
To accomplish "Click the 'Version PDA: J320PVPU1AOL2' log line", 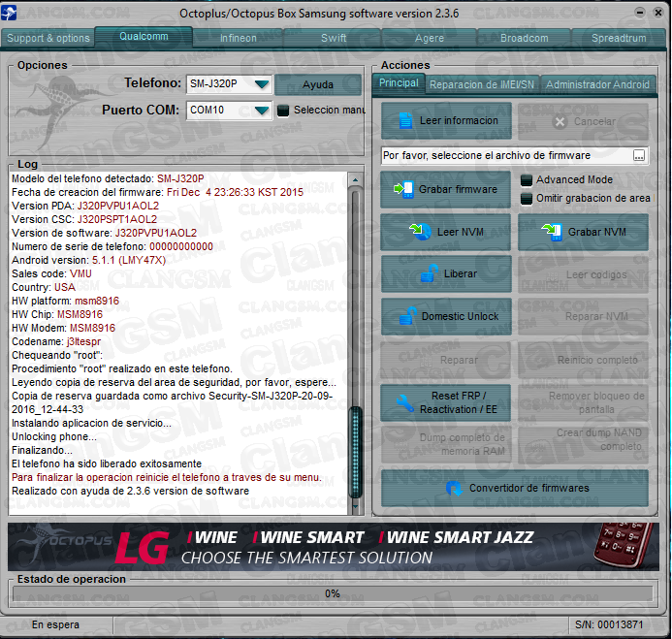I will [85, 206].
